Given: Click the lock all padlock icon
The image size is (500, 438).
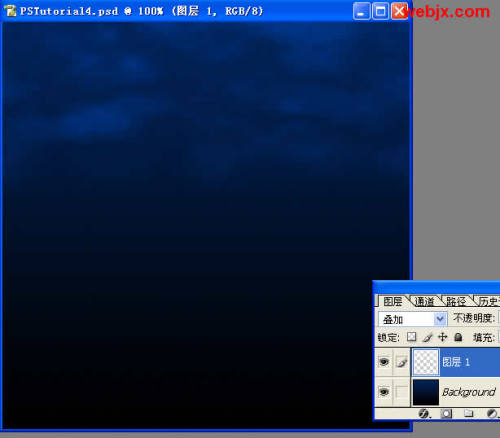Looking at the screenshot, I should click(x=458, y=337).
